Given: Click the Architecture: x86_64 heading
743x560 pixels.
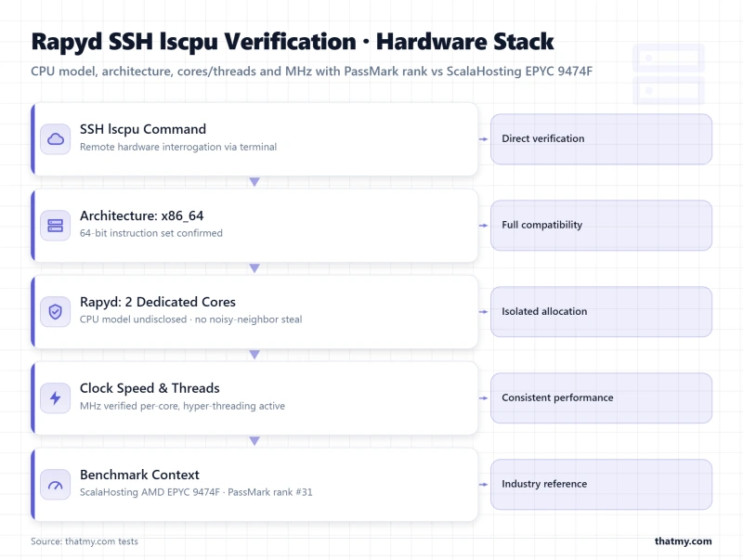Looking at the screenshot, I should [x=142, y=215].
